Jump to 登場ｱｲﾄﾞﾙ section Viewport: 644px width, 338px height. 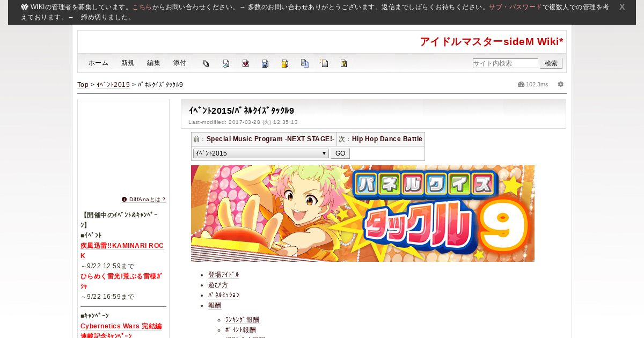tap(224, 275)
